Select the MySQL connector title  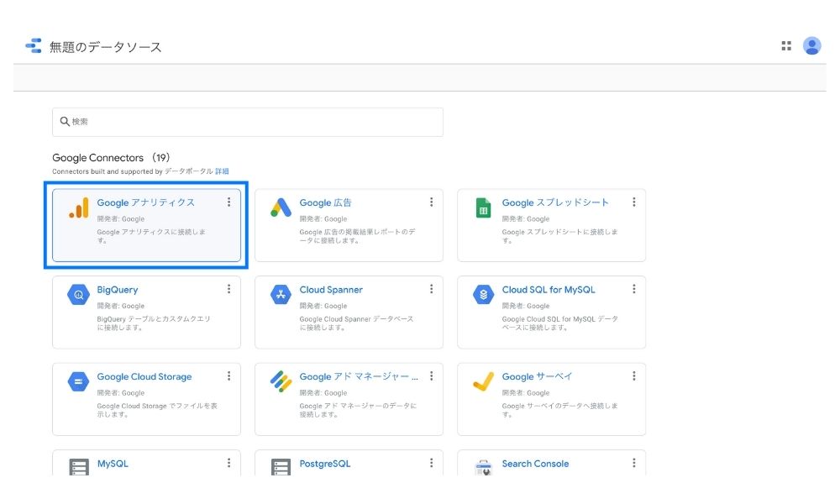(113, 464)
